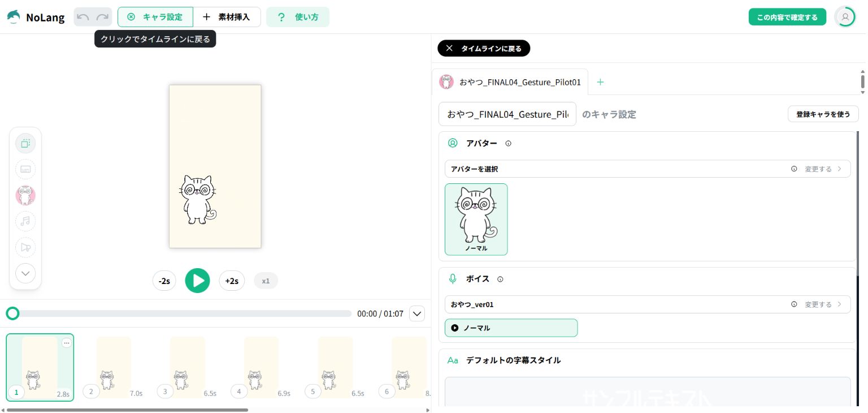Select scene 3 thumbnail (6.5s)

(188, 367)
